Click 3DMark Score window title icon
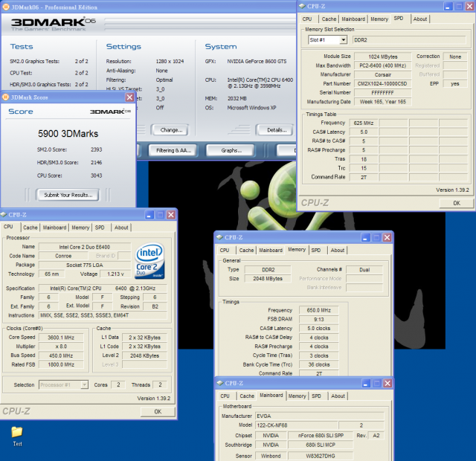The width and height of the screenshot is (476, 461). 5,97
